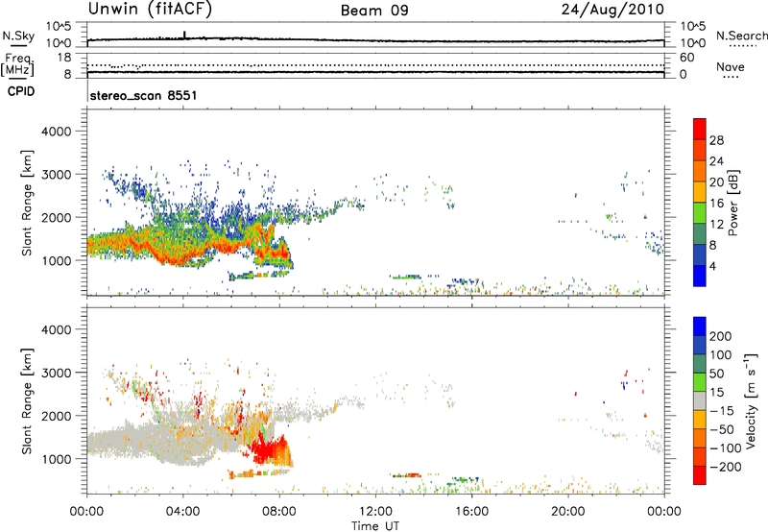The image size is (768, 532).
Task: Click the 'Freq. [MHz]' axis label
Action: tap(17, 65)
